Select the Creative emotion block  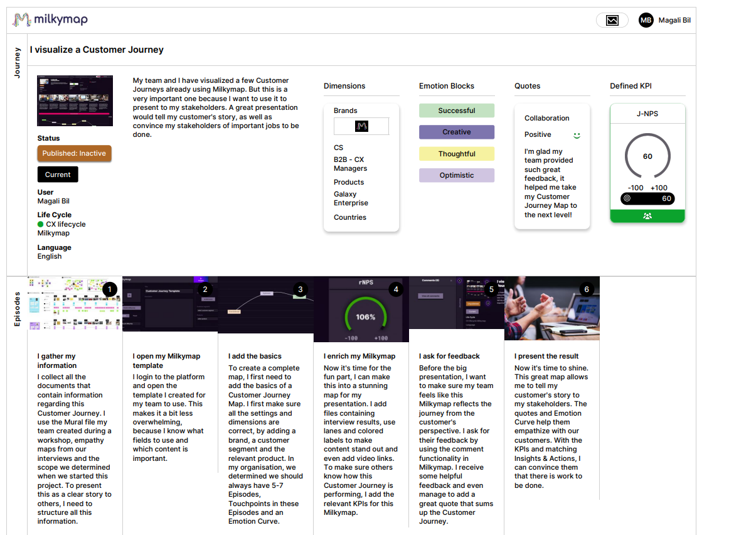coord(457,132)
